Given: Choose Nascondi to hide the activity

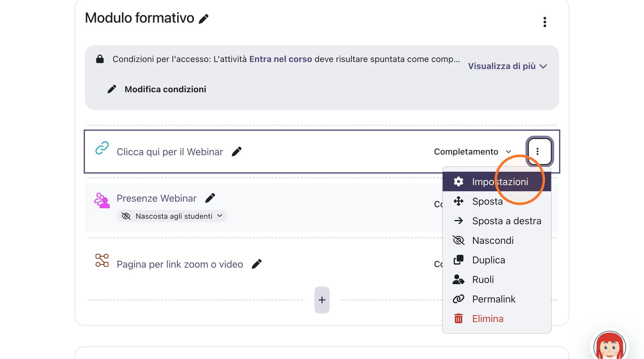Looking at the screenshot, I should point(496,240).
